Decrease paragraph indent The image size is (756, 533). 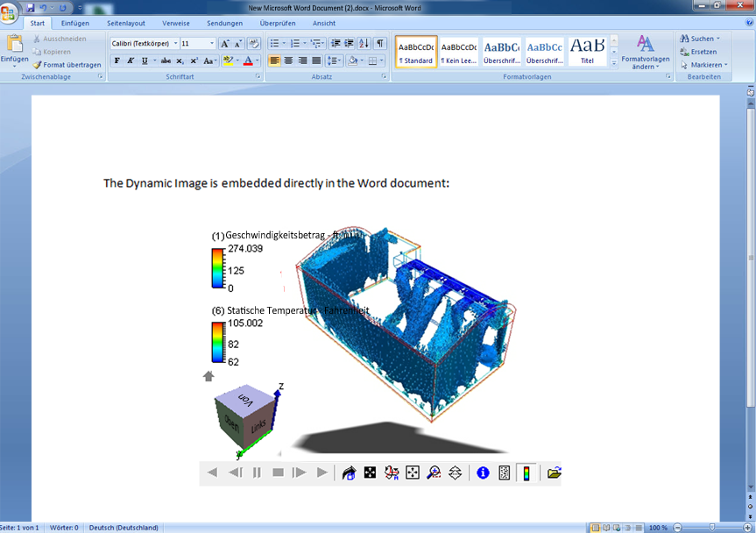pos(336,44)
